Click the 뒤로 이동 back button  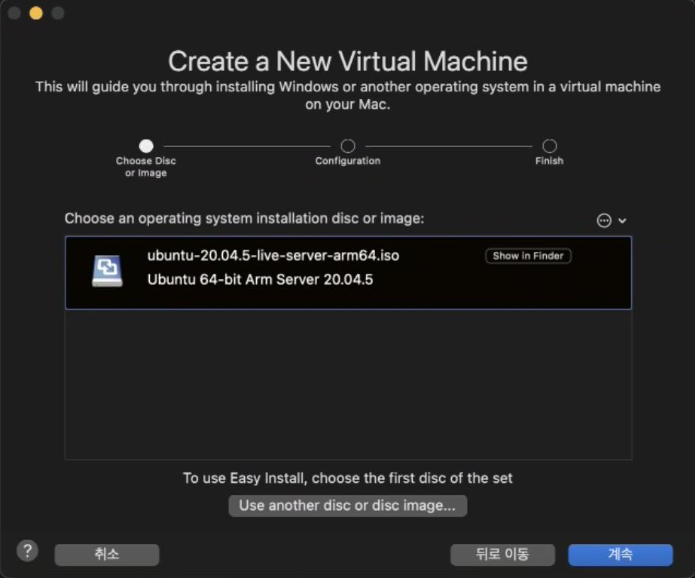click(502, 555)
